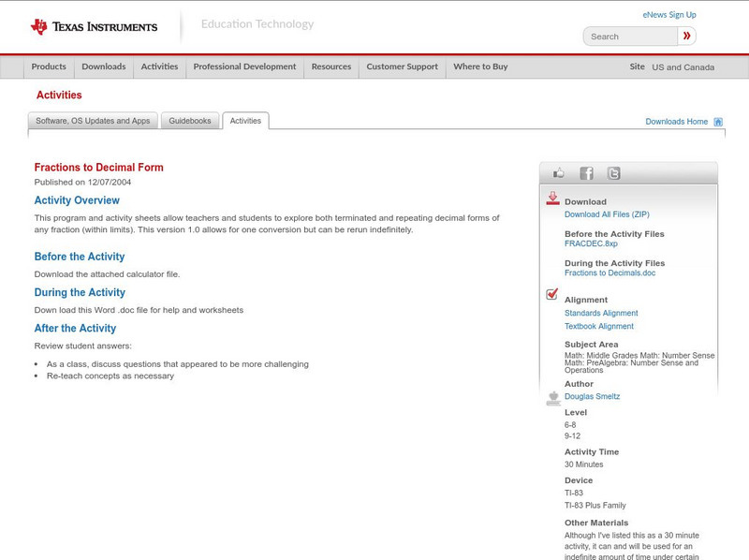The width and height of the screenshot is (749, 560).
Task: Open the Textbook Alignment link
Action: (x=599, y=326)
